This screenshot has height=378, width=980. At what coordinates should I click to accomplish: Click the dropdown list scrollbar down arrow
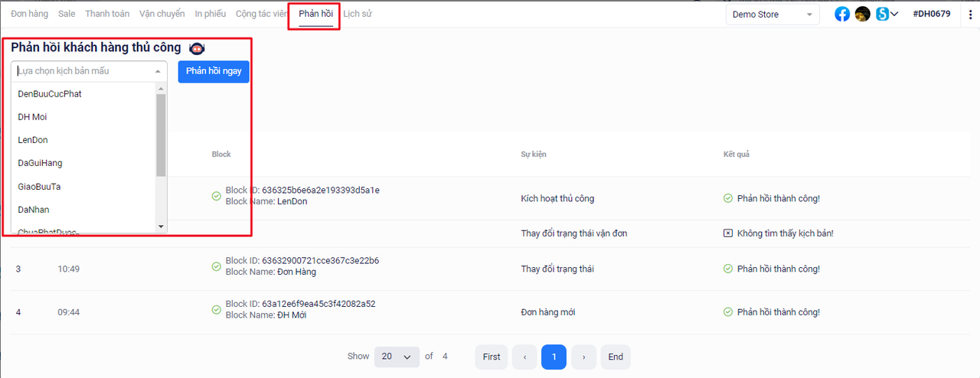click(x=161, y=226)
